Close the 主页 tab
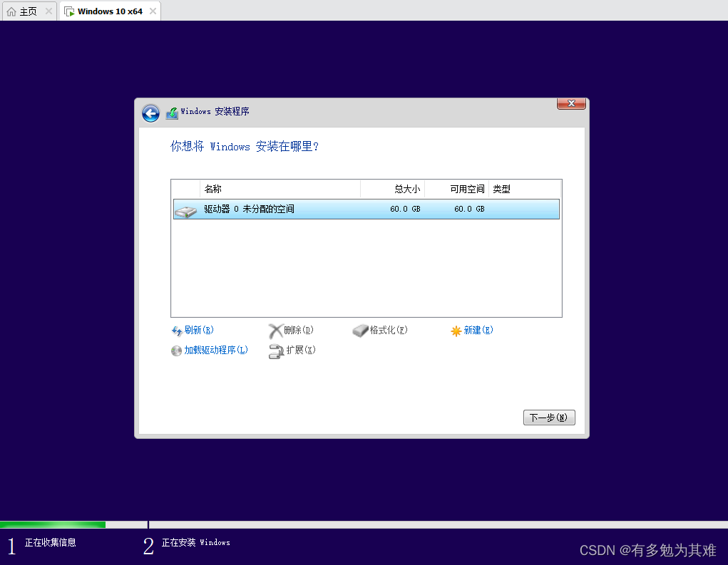Screen dimensions: 728x565 point(48,11)
